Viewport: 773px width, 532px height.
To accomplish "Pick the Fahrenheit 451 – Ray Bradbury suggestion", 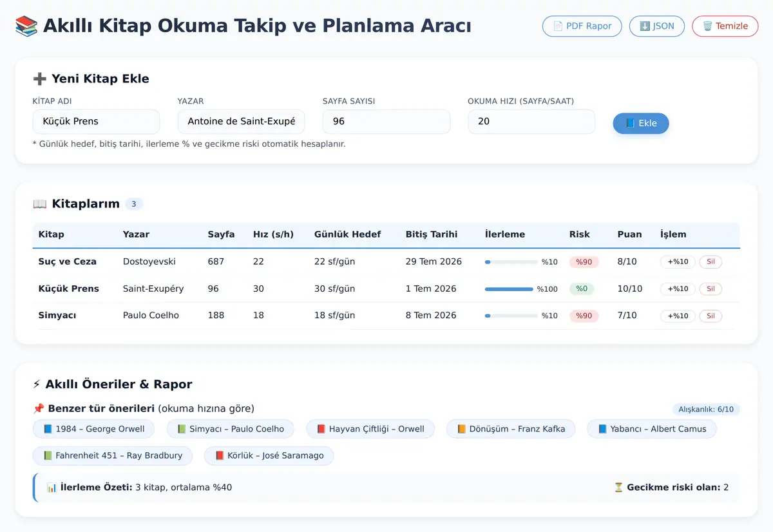I will [113, 456].
